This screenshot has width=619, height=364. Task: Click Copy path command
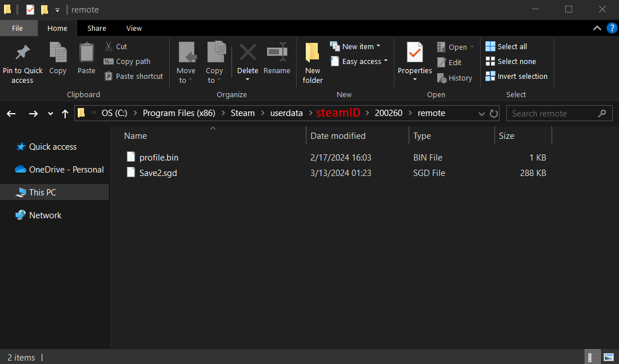[x=127, y=62]
